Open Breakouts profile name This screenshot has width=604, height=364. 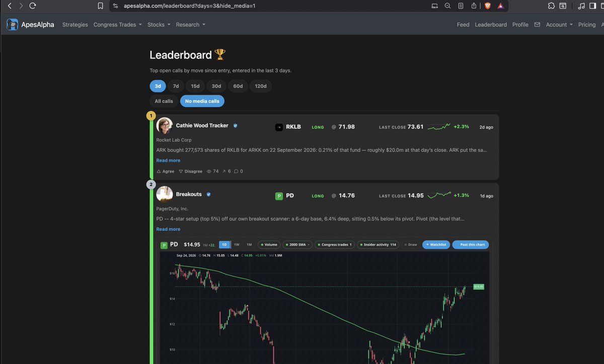[189, 194]
